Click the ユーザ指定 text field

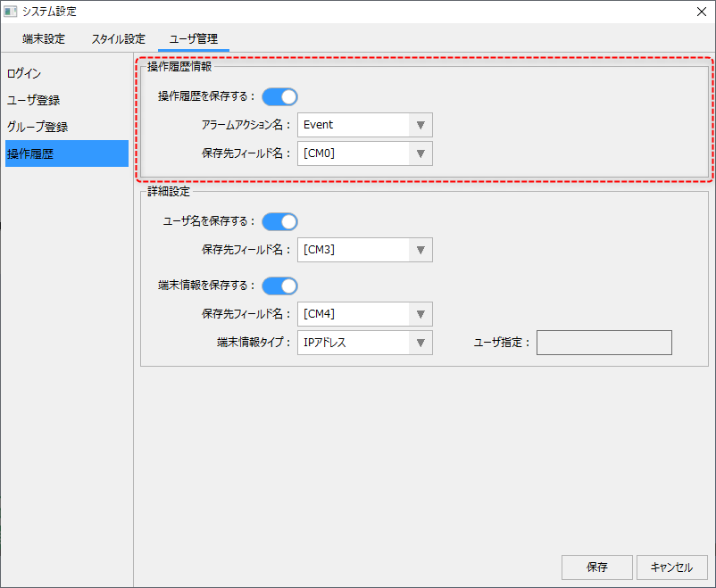click(x=604, y=343)
